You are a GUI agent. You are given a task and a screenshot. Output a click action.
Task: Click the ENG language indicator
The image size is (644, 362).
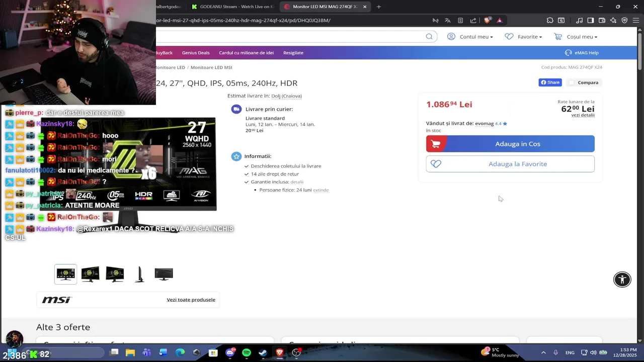(x=570, y=352)
